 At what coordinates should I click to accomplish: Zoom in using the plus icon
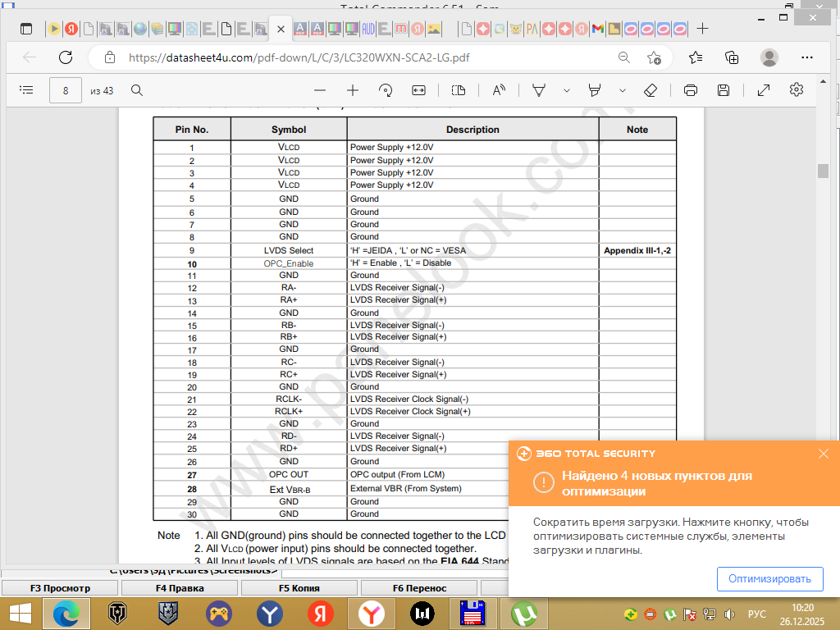click(x=353, y=90)
